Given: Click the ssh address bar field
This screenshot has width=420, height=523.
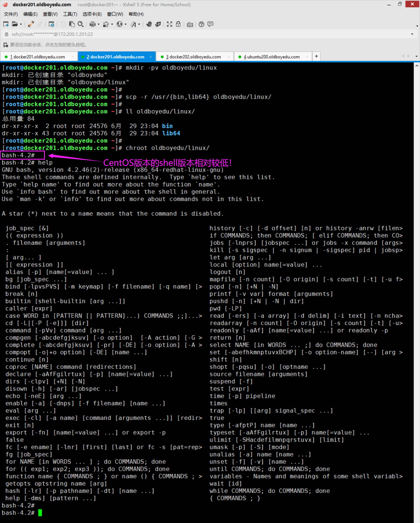Looking at the screenshot, I should tap(209, 34).
